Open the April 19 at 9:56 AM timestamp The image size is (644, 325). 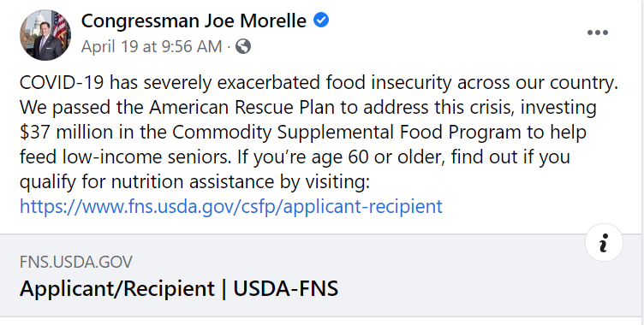(x=152, y=46)
